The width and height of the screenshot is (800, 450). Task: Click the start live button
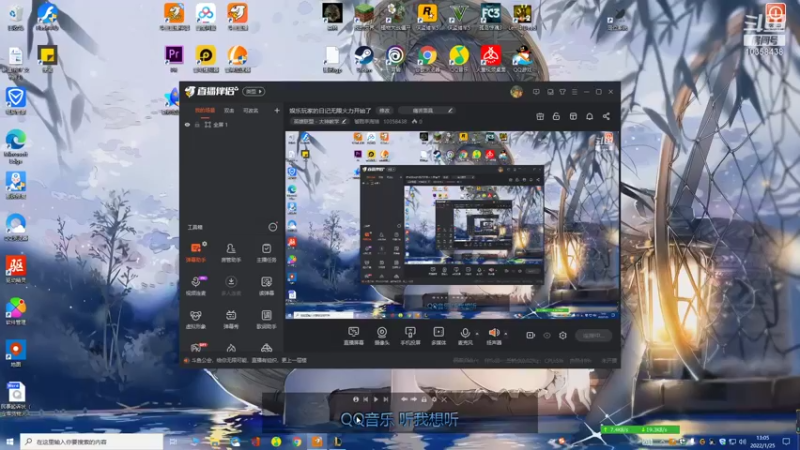coord(593,335)
